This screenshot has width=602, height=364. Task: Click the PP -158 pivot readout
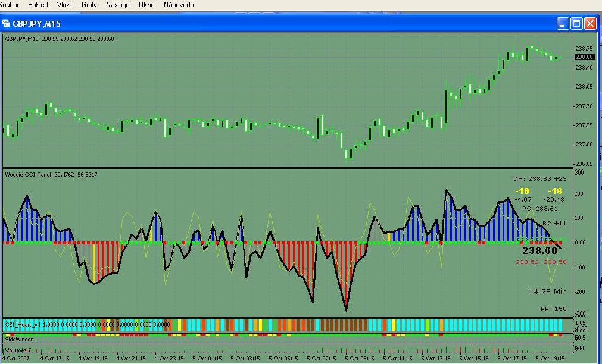[x=554, y=309]
